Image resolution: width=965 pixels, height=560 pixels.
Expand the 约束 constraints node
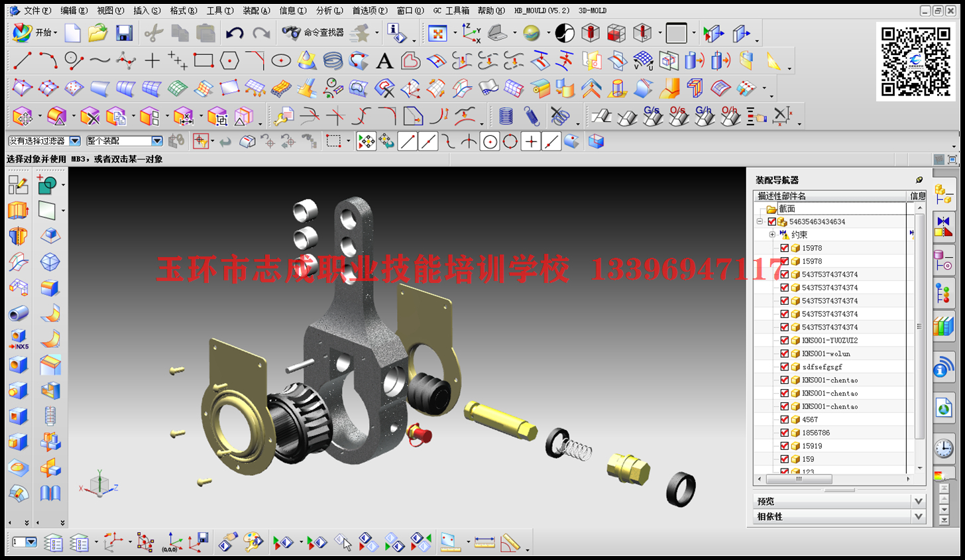point(772,235)
